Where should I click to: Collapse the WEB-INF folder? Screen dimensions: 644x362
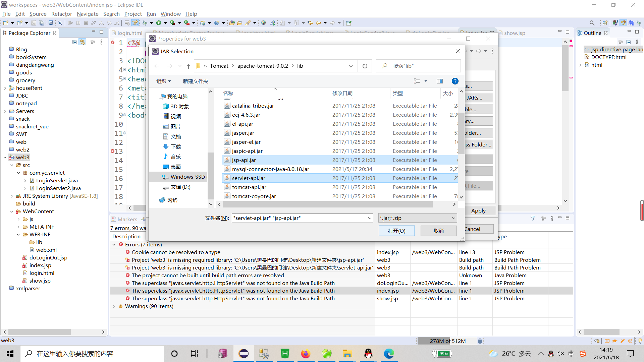18,234
